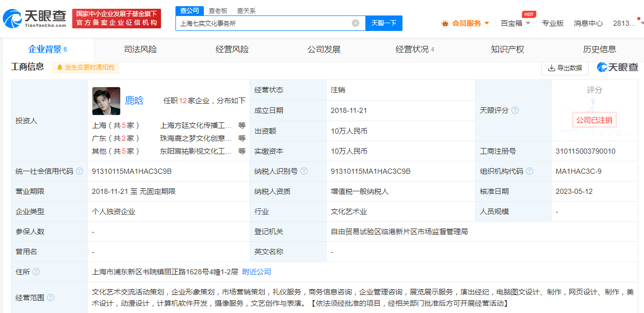Open 上海方廷文化传播 company link

[196, 125]
